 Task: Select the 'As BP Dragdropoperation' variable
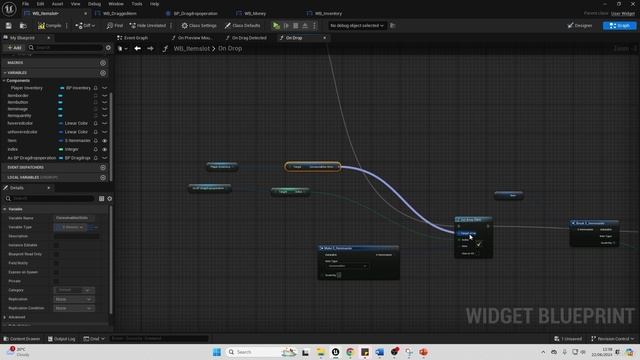[x=32, y=158]
